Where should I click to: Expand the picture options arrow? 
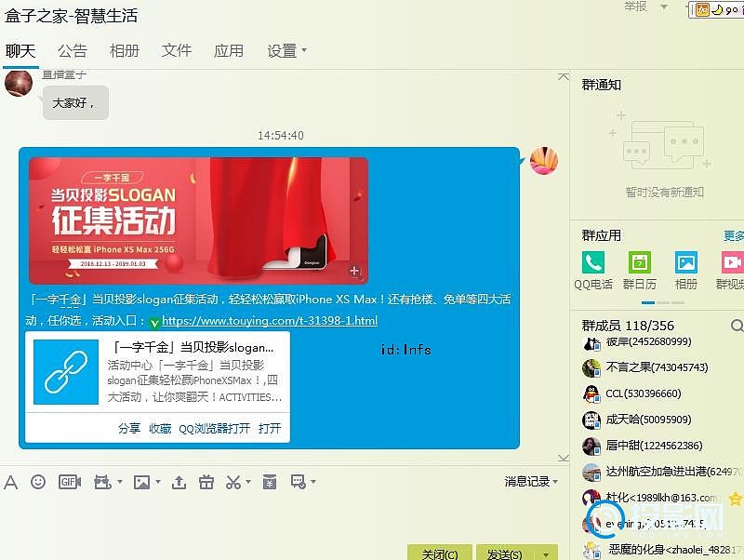[x=158, y=482]
